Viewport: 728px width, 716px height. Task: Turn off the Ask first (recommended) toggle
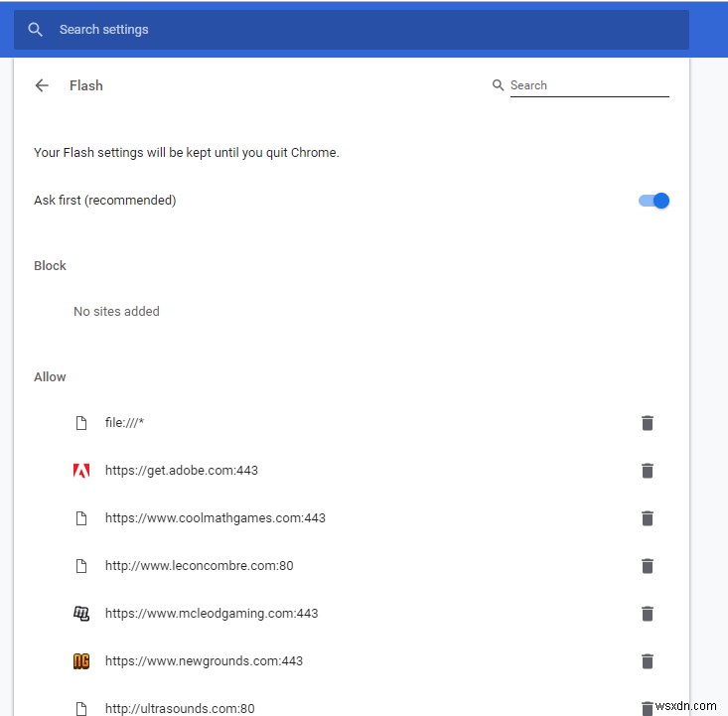654,201
